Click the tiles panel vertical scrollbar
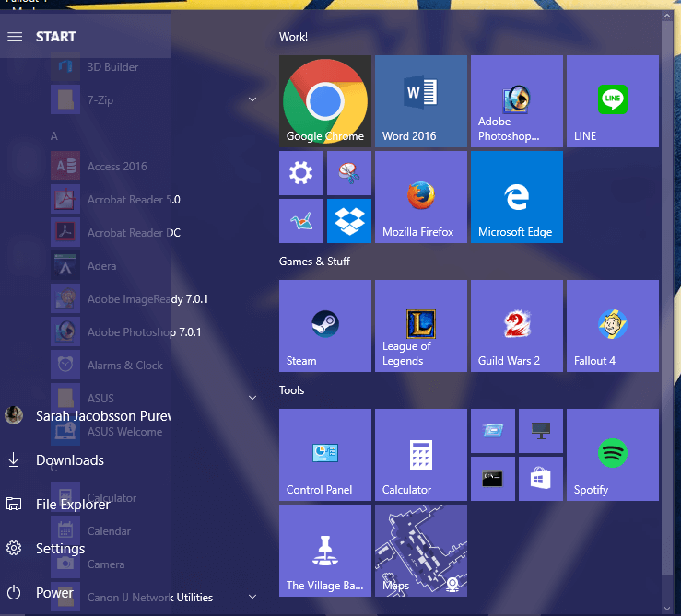The width and height of the screenshot is (681, 616). [x=666, y=304]
